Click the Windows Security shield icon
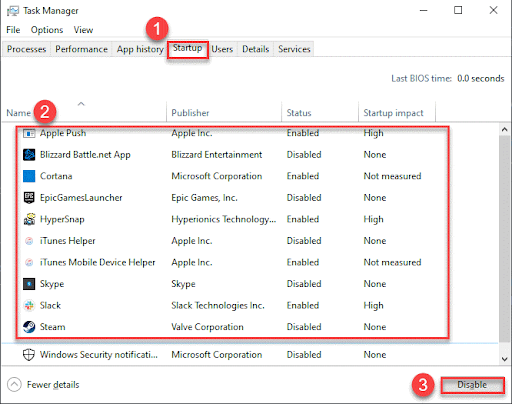512x404 pixels. (x=29, y=355)
